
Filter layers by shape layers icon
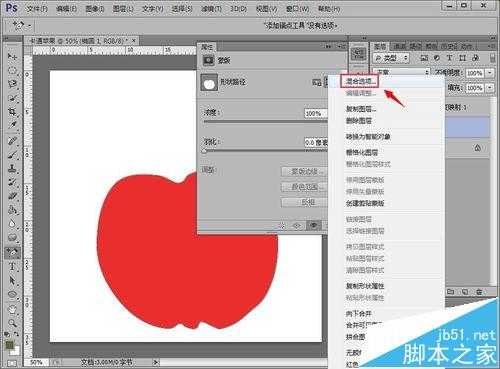[462, 58]
